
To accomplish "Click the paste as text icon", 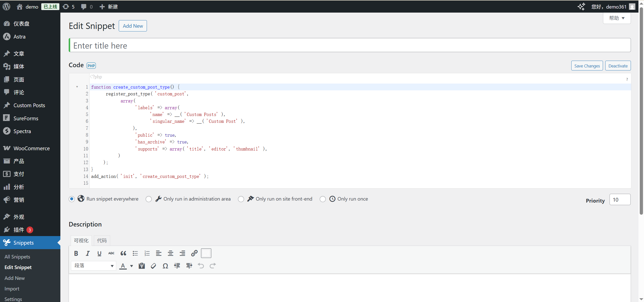I will coord(142,266).
